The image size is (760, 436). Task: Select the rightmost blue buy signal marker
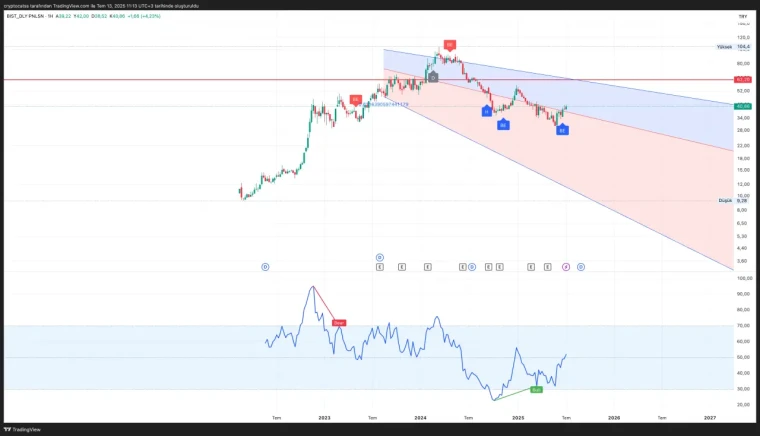pos(562,131)
